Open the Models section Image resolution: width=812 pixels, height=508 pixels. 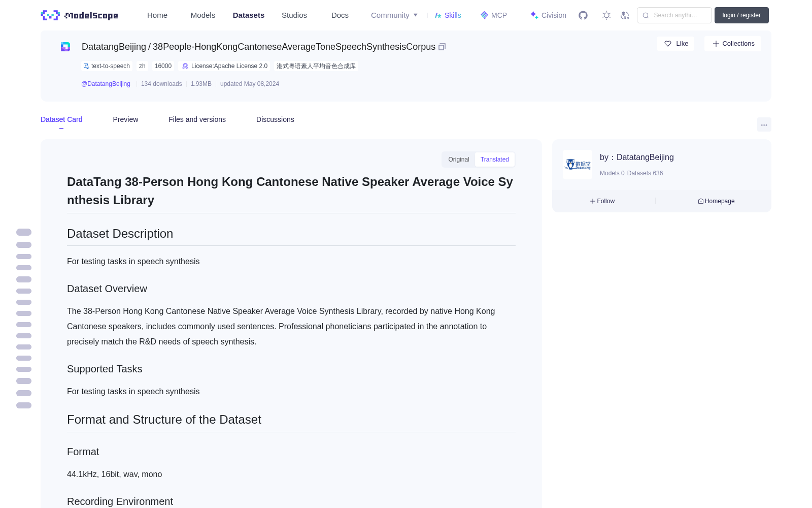pyautogui.click(x=203, y=15)
